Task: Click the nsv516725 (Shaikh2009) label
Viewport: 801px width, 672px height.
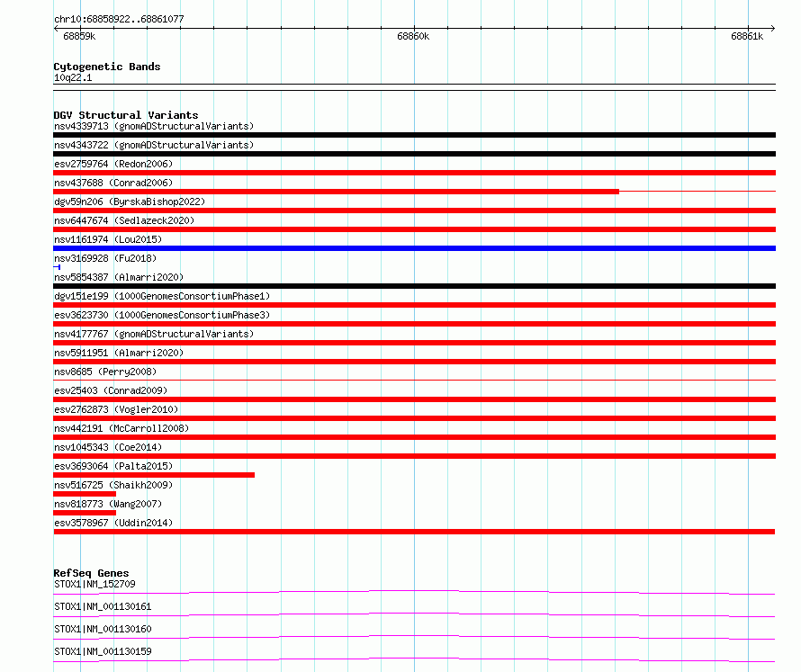Action: pyautogui.click(x=113, y=485)
